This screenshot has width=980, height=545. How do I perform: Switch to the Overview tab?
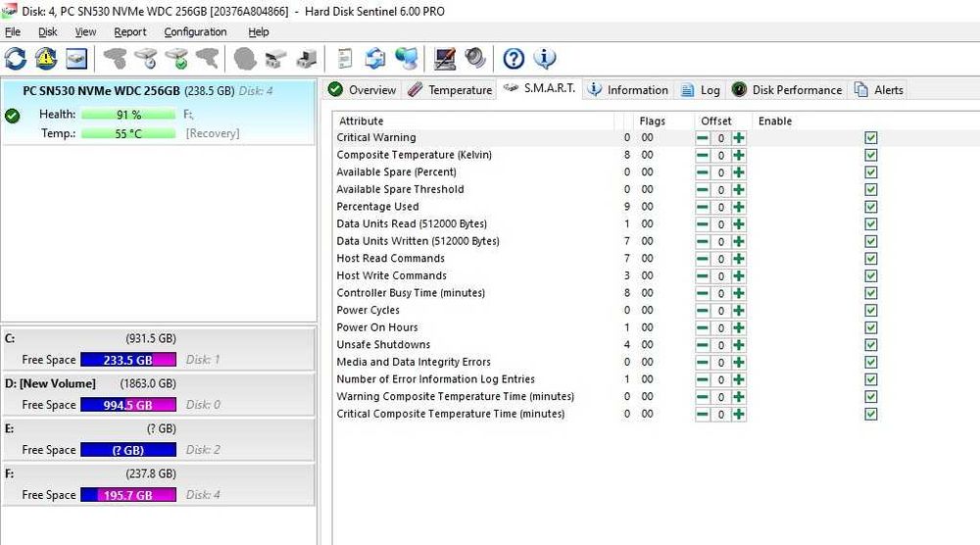(362, 90)
